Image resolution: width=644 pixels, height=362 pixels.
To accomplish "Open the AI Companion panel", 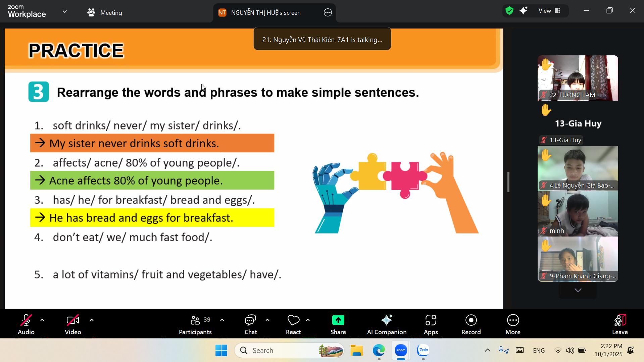I will click(x=387, y=324).
